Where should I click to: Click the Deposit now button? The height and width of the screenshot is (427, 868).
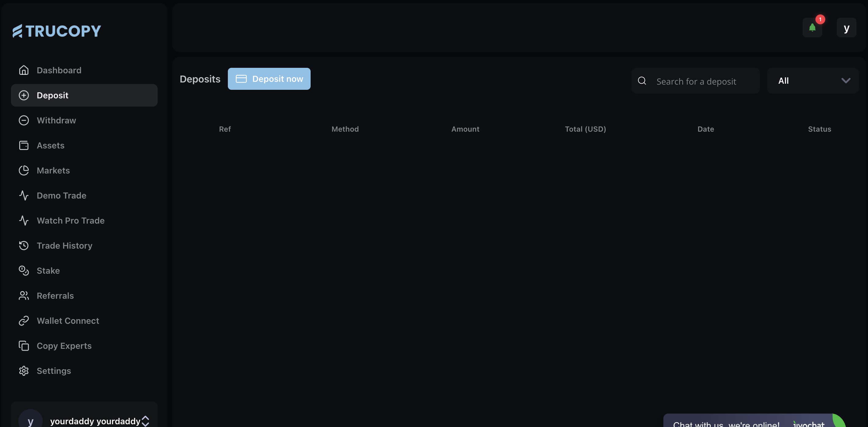(269, 78)
